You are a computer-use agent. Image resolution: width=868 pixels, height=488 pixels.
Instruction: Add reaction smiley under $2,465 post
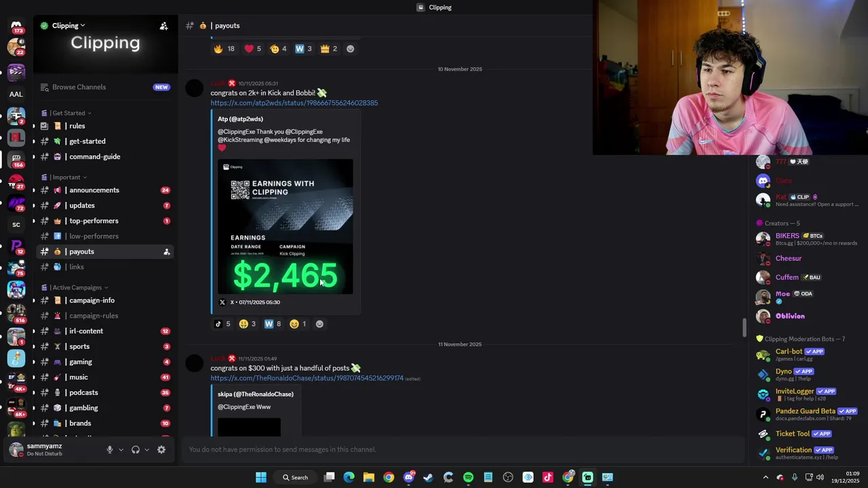[x=319, y=324]
